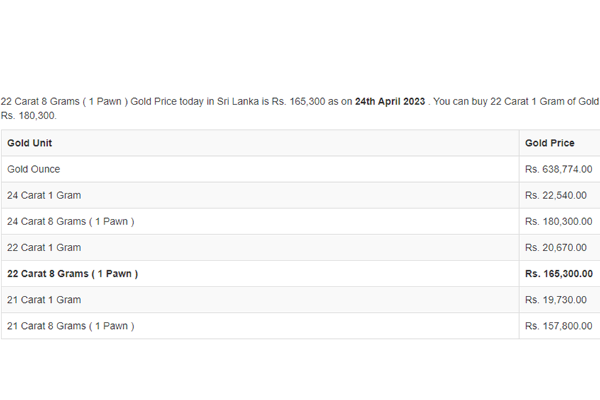The image size is (600, 400).
Task: Click the Rs. 638,774.00 price cell
Action: 558,169
